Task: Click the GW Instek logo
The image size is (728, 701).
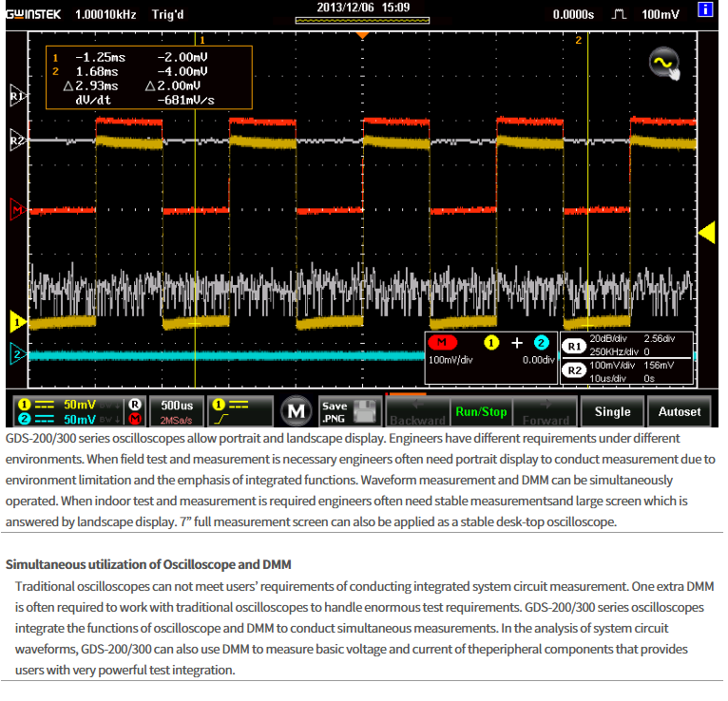Action: pyautogui.click(x=33, y=15)
